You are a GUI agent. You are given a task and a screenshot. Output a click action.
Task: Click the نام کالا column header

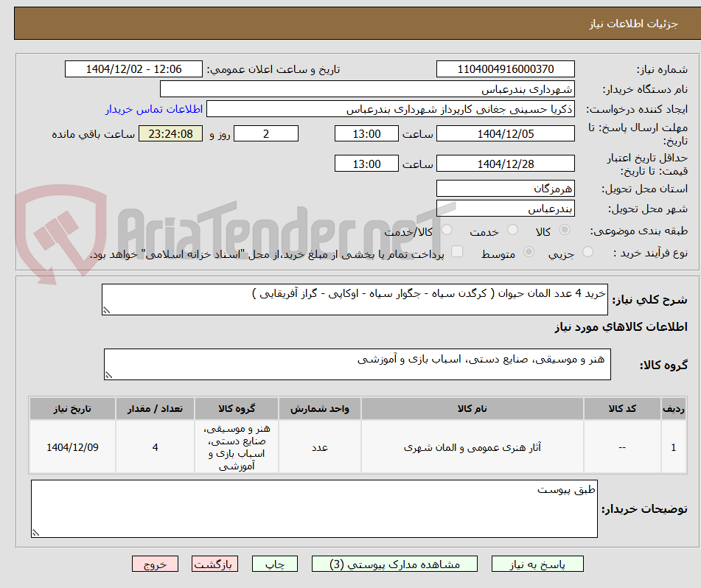point(472,408)
